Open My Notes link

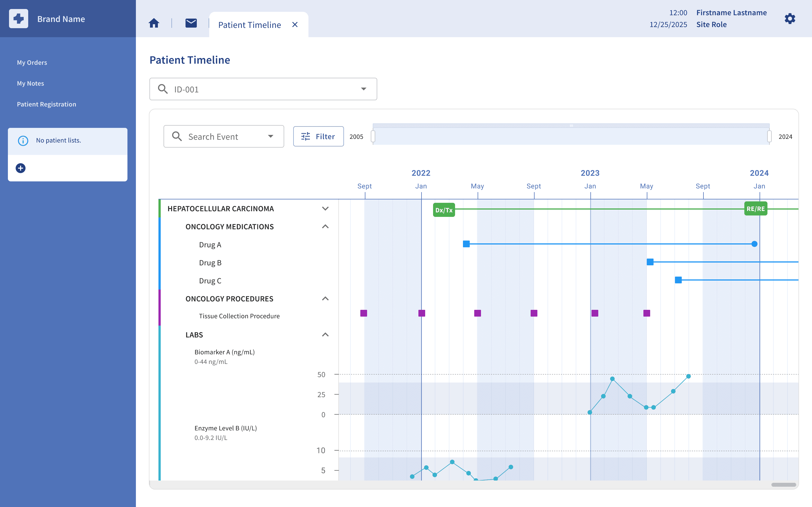point(30,83)
